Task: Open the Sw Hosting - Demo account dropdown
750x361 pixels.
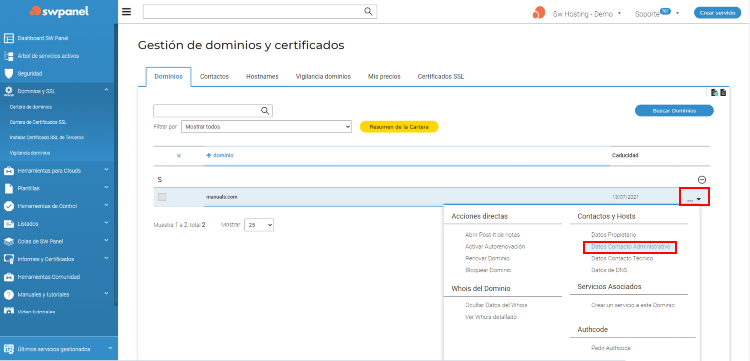Action: click(587, 14)
